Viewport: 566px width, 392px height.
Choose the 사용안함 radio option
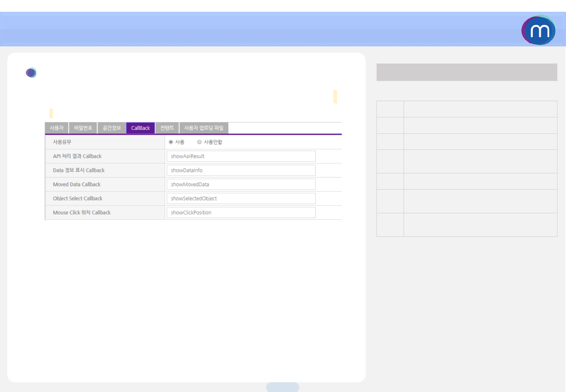[199, 142]
